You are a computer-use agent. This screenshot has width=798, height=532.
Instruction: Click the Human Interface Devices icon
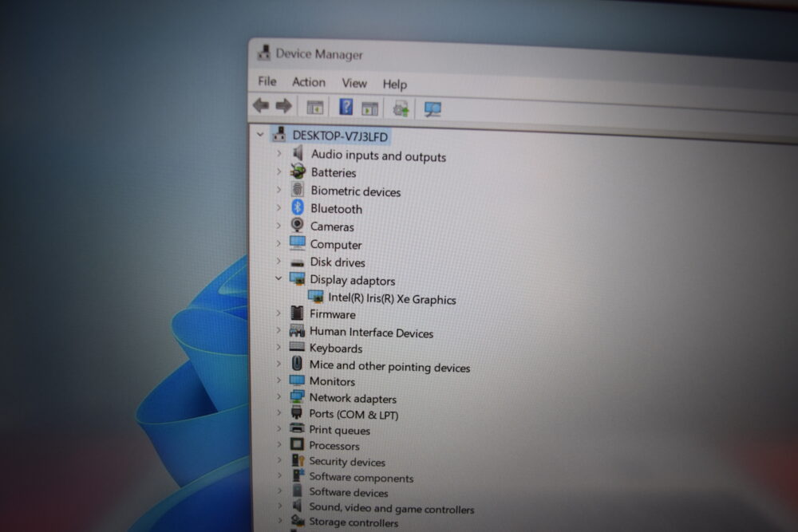297,330
